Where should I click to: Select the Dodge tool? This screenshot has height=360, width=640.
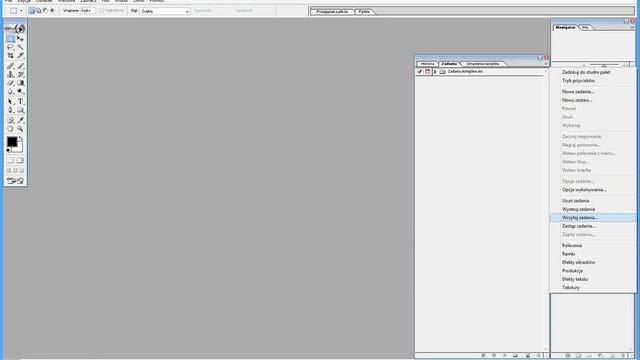[x=20, y=91]
